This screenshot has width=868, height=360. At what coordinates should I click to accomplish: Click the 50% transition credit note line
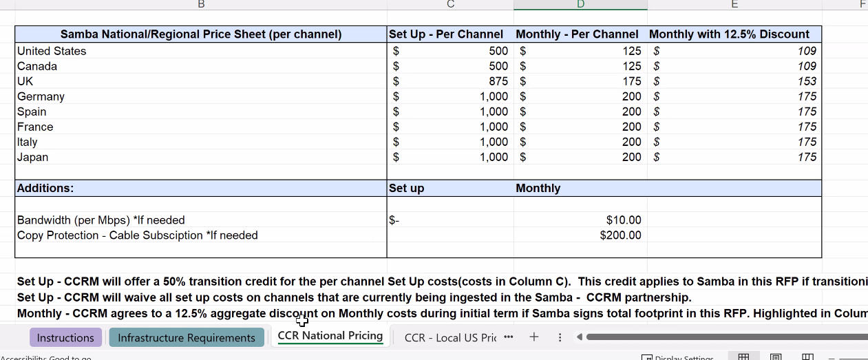click(442, 282)
